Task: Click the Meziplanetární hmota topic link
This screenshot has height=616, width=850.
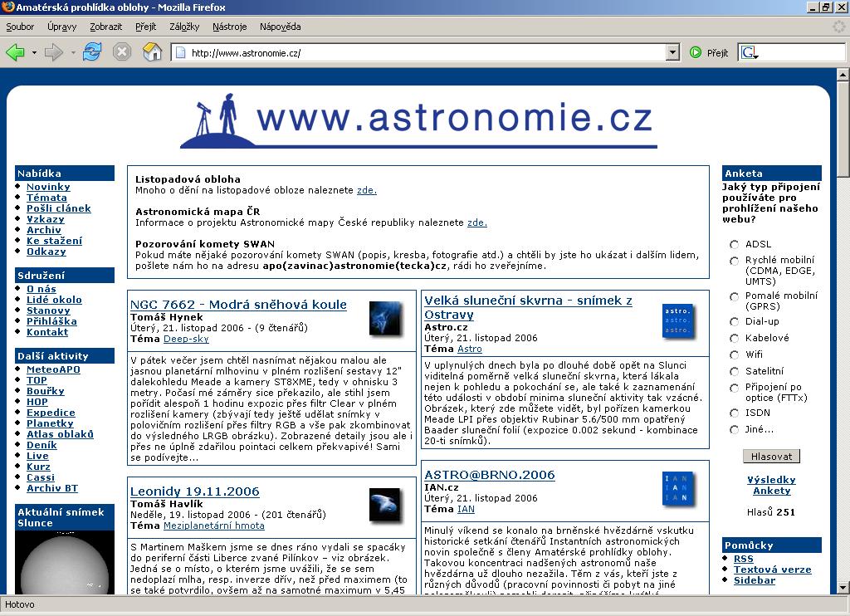Action: tap(213, 526)
